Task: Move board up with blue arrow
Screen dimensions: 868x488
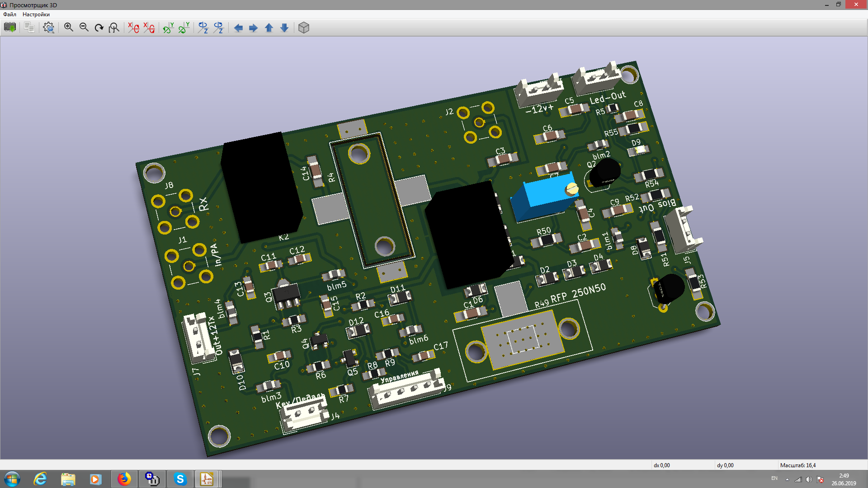Action: [269, 28]
